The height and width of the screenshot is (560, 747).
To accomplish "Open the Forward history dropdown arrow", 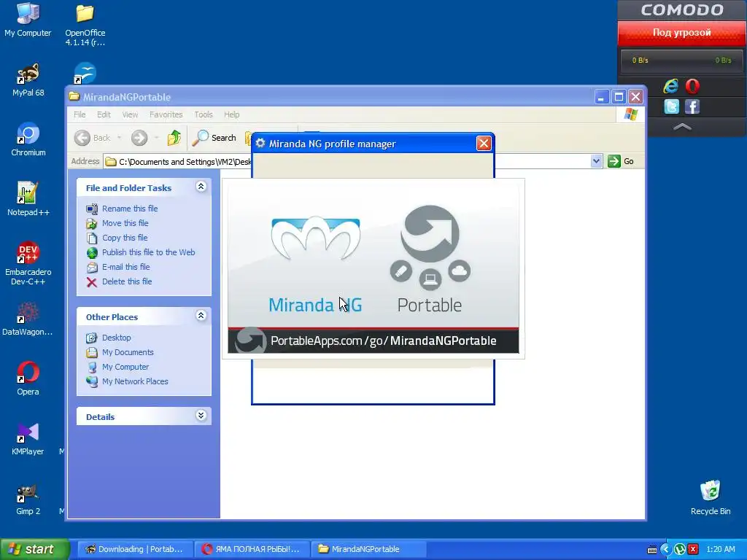I will (156, 138).
